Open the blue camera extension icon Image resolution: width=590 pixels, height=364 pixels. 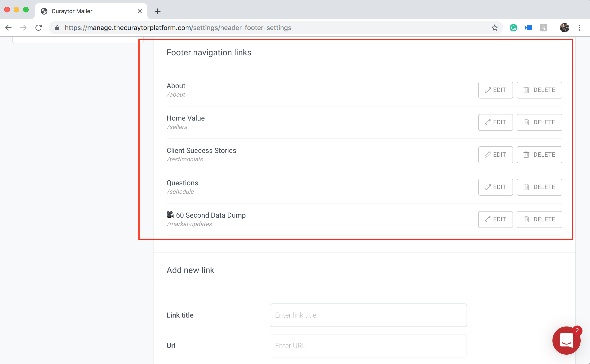pyautogui.click(x=528, y=28)
